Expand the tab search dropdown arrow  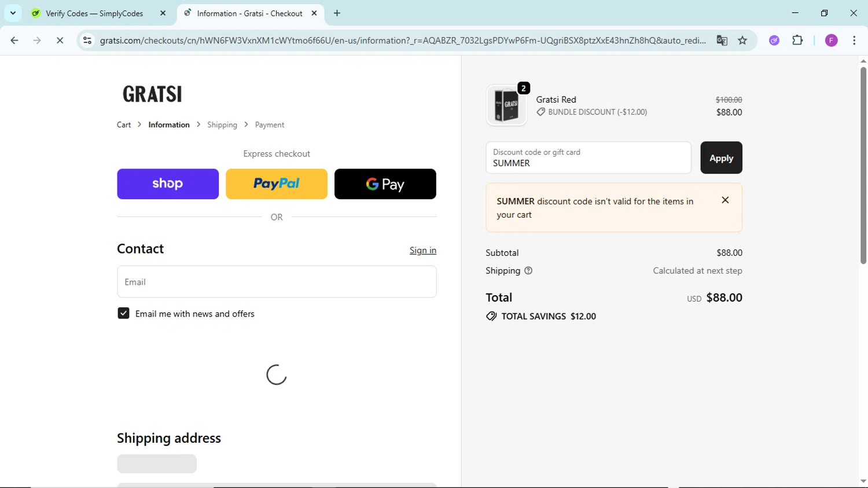click(x=13, y=13)
